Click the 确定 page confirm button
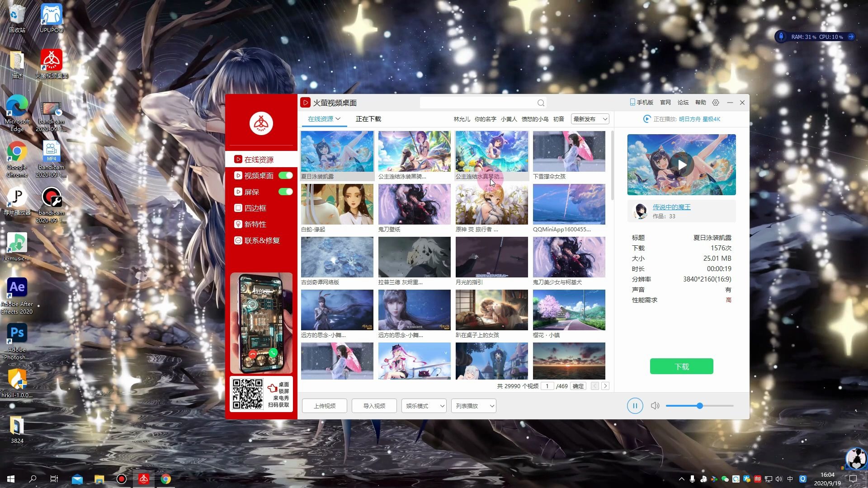Screen dimensions: 868x488 [x=578, y=386]
